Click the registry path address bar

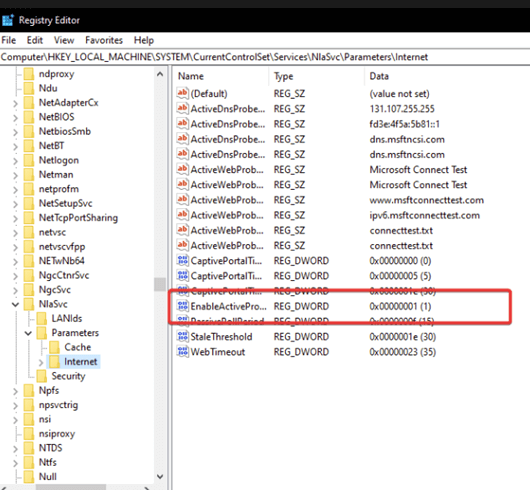coord(265,57)
